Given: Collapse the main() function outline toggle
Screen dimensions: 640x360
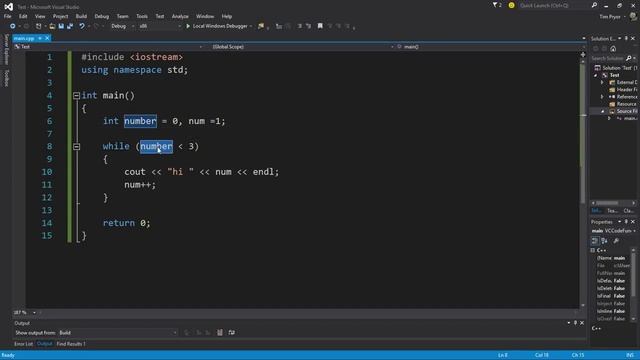Looking at the screenshot, I should click(76, 96).
